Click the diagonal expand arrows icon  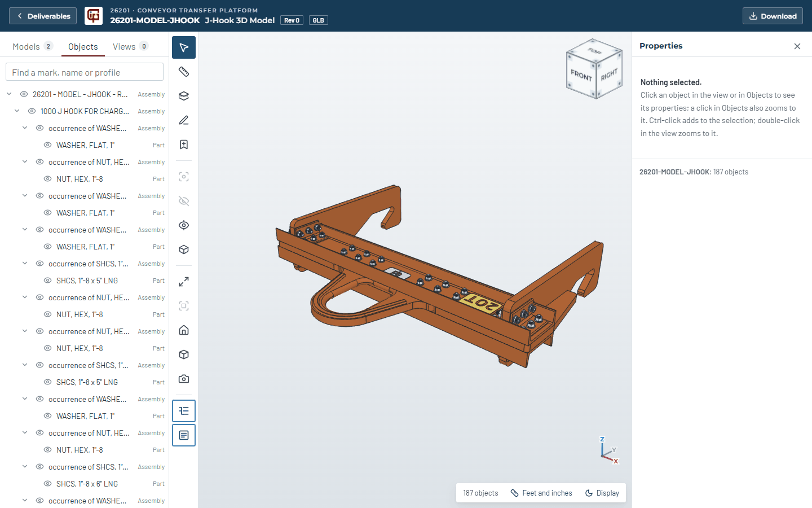click(184, 282)
